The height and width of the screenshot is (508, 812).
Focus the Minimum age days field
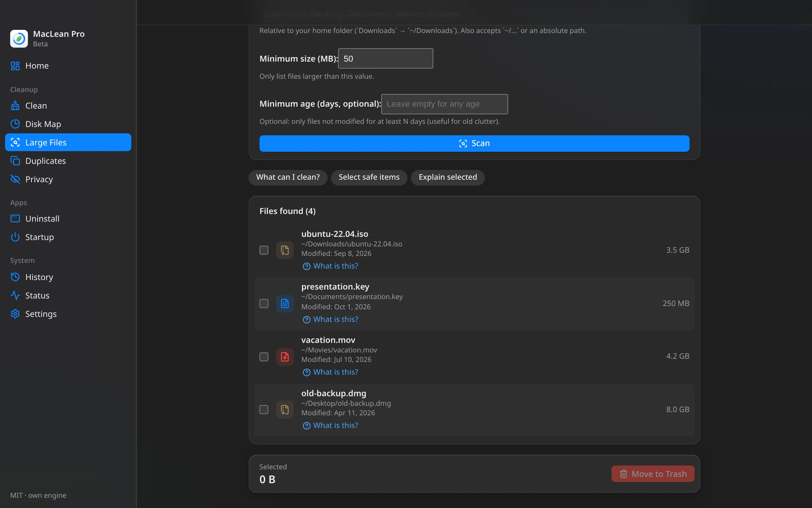(x=444, y=104)
